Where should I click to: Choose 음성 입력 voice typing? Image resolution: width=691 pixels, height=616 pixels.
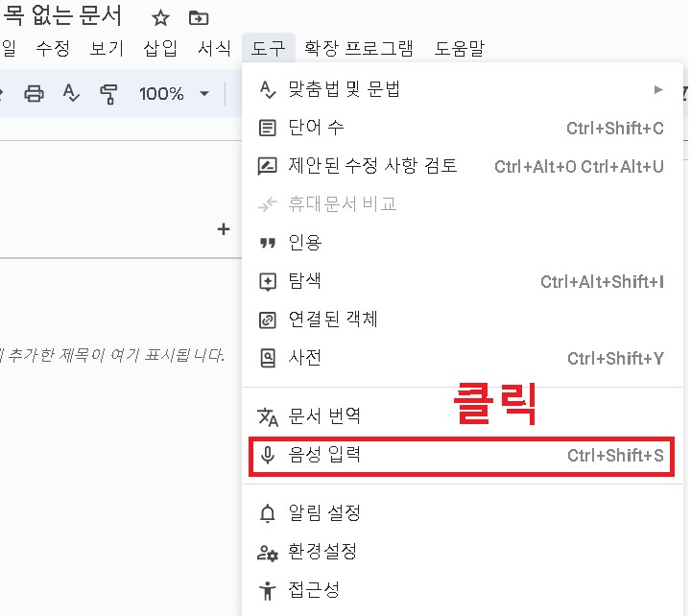(x=462, y=456)
